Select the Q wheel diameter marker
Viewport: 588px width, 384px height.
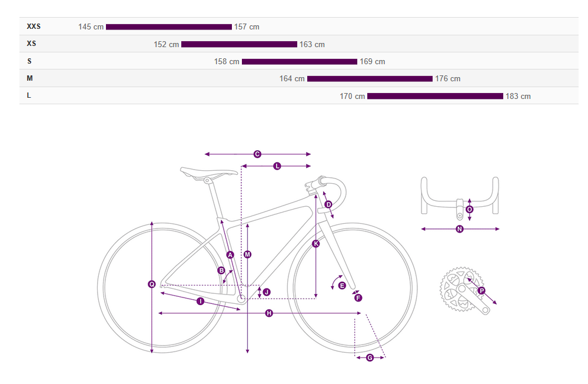pyautogui.click(x=152, y=284)
